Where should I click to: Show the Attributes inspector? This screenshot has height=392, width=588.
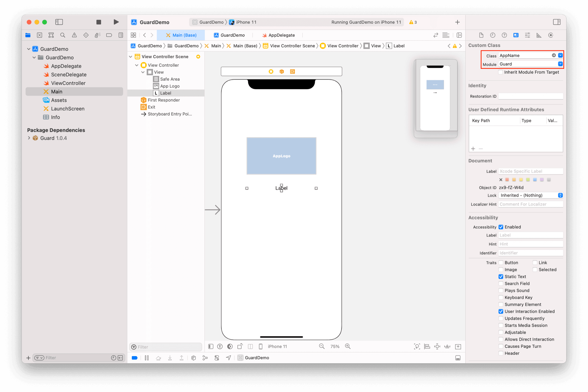[527, 35]
